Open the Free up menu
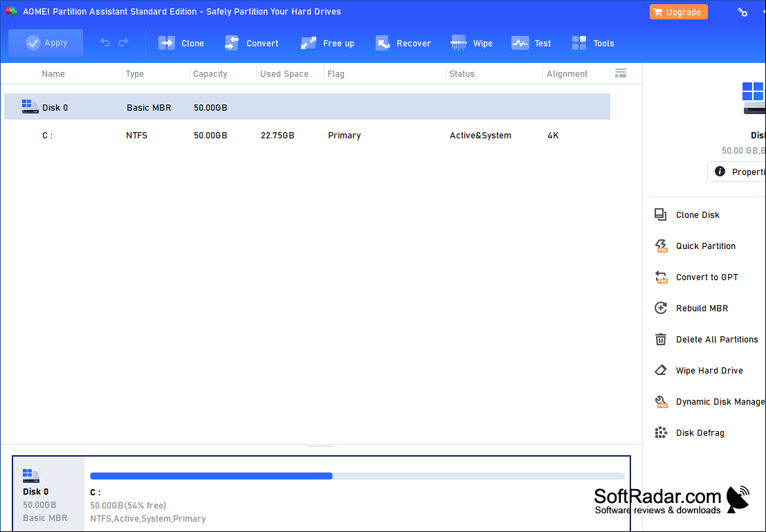Screen dimensions: 766x532 pos(327,43)
